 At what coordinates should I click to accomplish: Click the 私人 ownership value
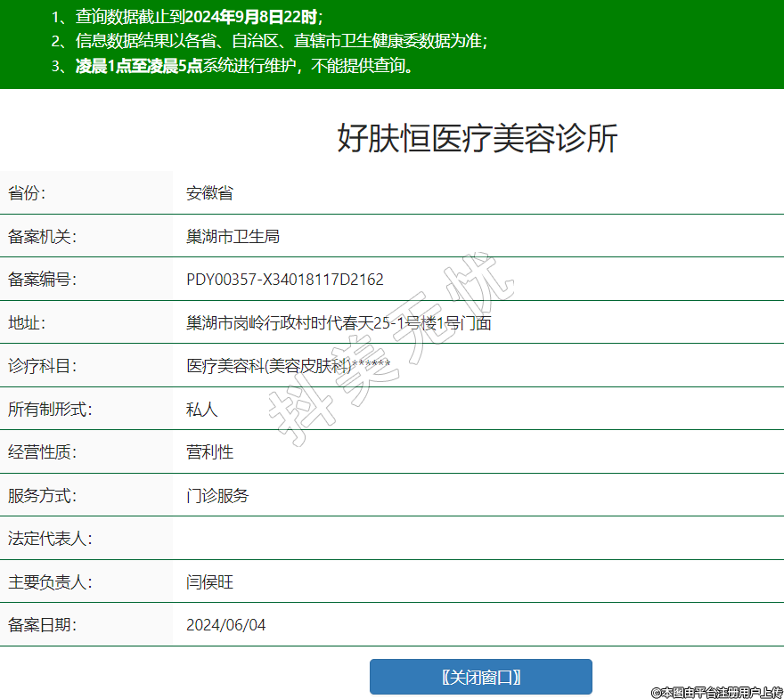(x=201, y=410)
